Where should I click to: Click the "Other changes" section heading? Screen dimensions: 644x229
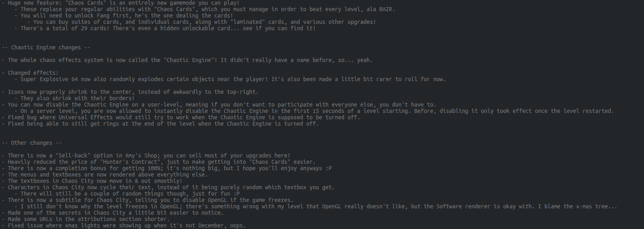click(x=32, y=143)
